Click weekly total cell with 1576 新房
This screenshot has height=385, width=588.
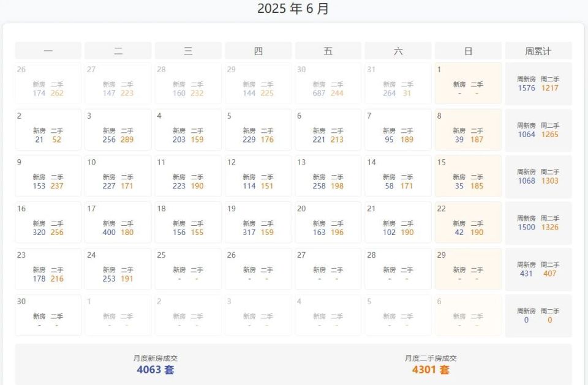pos(538,83)
